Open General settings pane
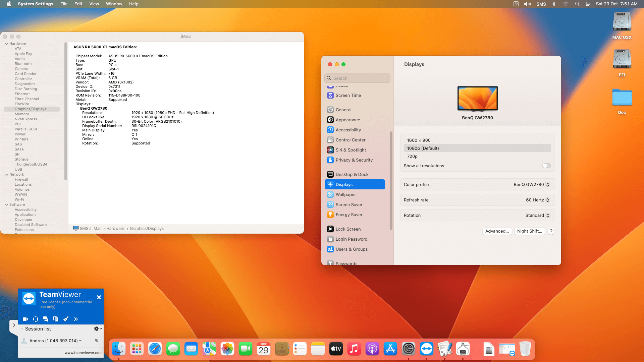 (355, 110)
